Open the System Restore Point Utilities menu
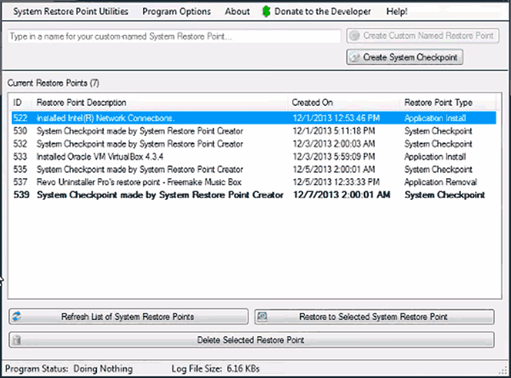This screenshot has height=378, width=511. (x=71, y=11)
